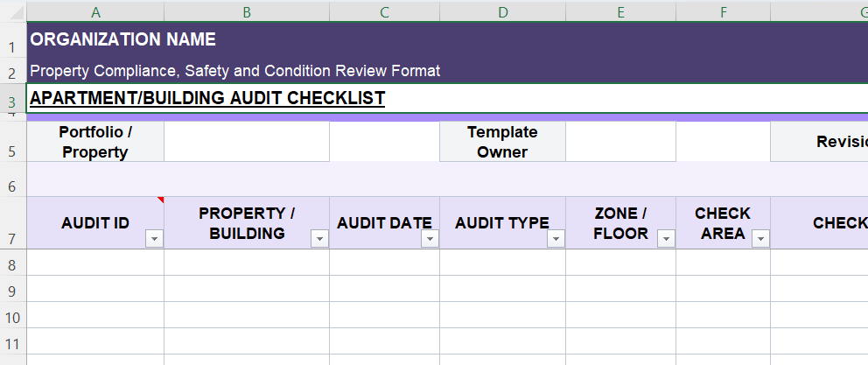Expand the ZONE / FLOOR filter arrow

tap(666, 240)
